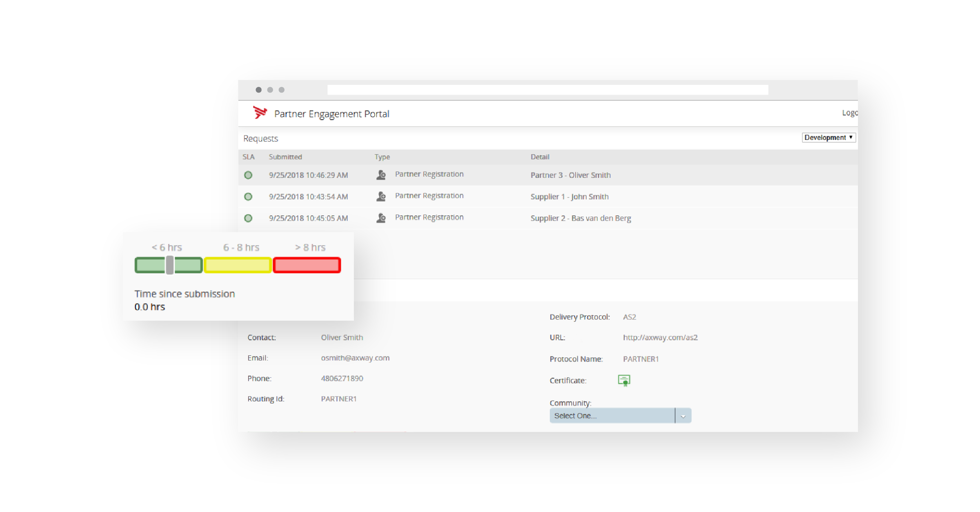Click the SLA column header
980x512 pixels.
click(x=248, y=157)
